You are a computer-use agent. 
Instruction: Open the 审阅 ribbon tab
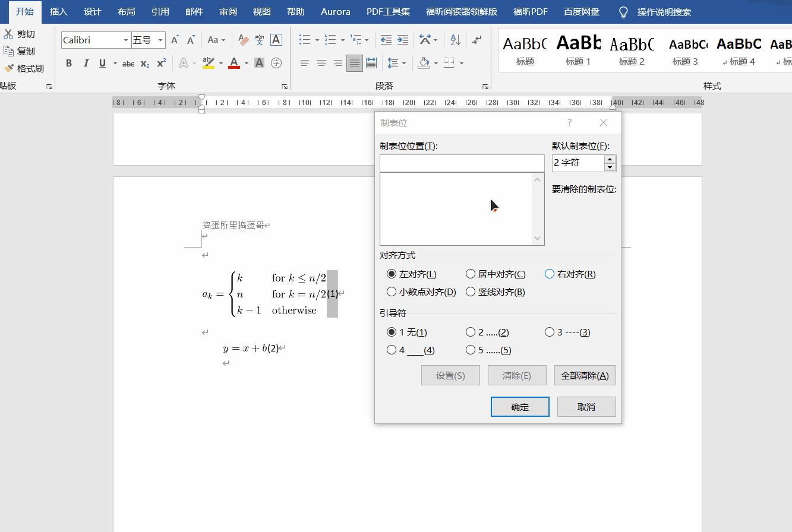pyautogui.click(x=228, y=11)
